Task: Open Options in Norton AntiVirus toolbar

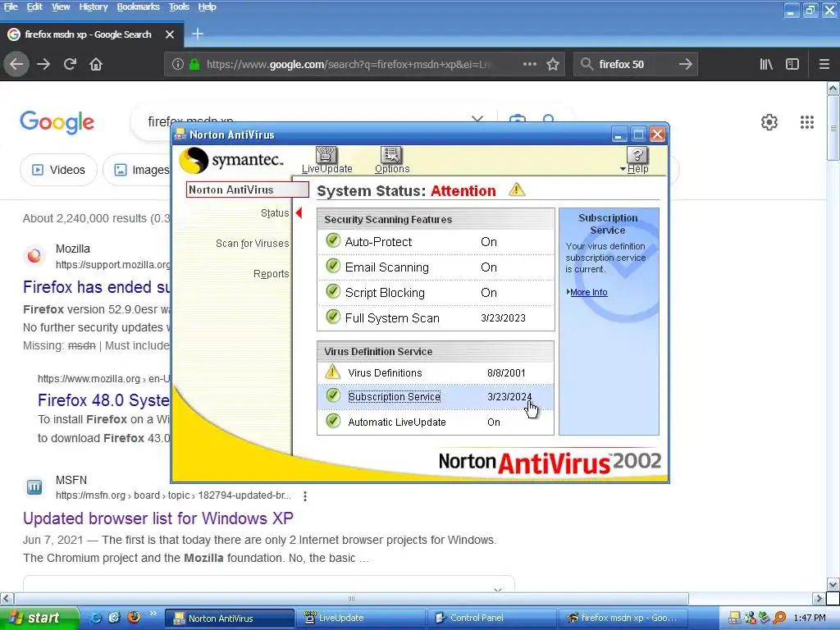Action: pos(391,160)
